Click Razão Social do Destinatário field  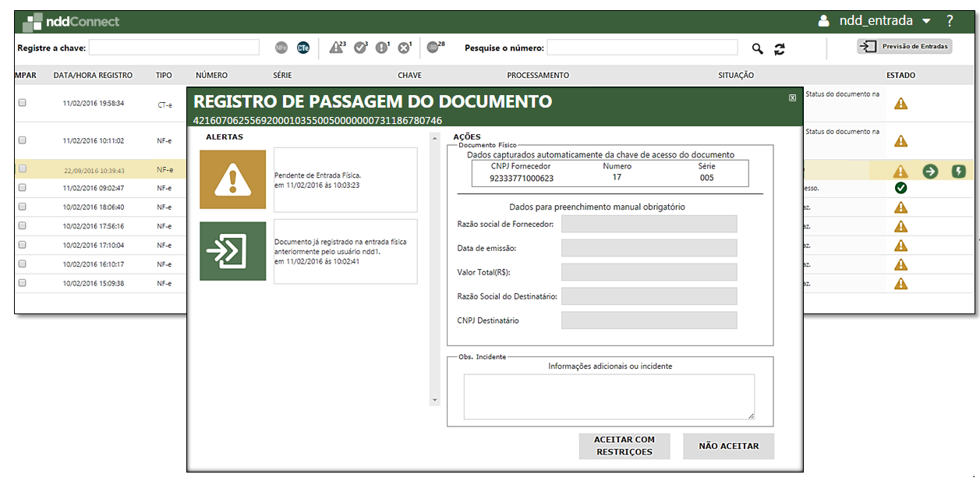(x=649, y=296)
